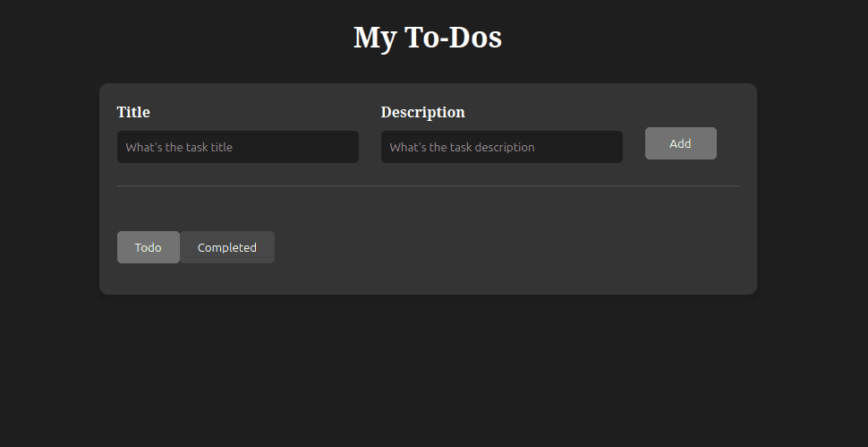This screenshot has height=447, width=868.
Task: Show pending Todo tasks list
Action: pos(148,247)
